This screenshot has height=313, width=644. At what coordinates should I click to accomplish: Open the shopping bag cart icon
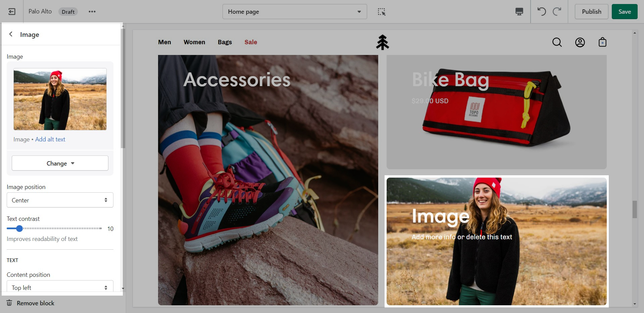602,42
